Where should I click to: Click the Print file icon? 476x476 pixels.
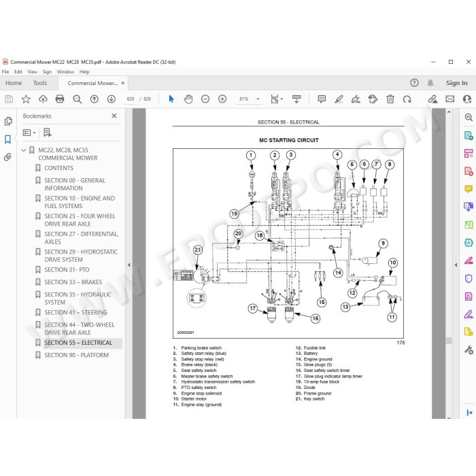click(60, 99)
